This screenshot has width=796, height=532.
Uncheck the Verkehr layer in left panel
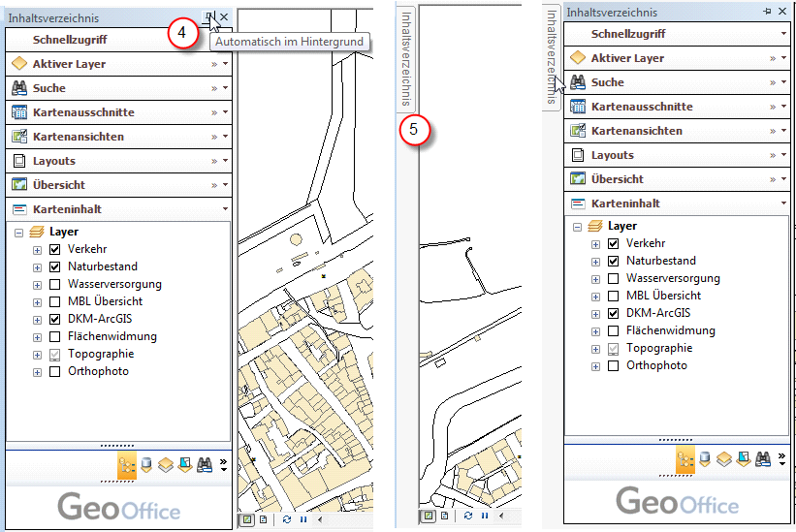coord(54,250)
